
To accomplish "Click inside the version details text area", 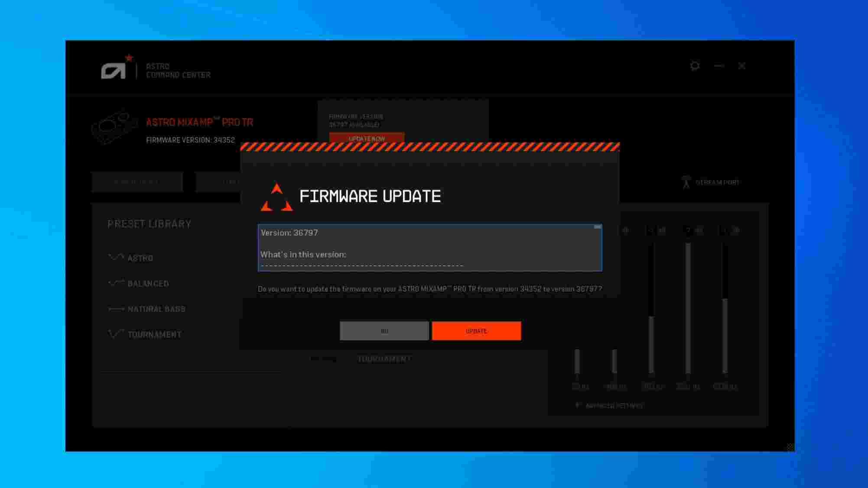I will pyautogui.click(x=430, y=248).
